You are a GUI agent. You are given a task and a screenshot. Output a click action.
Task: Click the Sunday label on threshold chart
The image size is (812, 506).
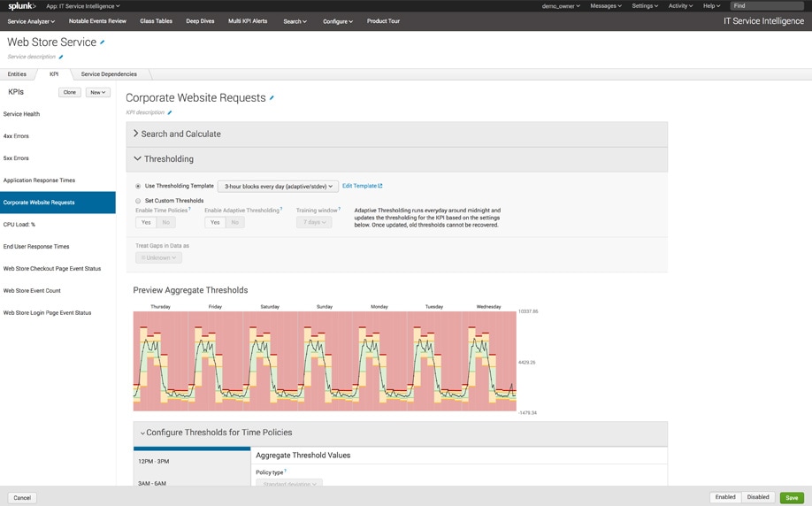pyautogui.click(x=325, y=307)
